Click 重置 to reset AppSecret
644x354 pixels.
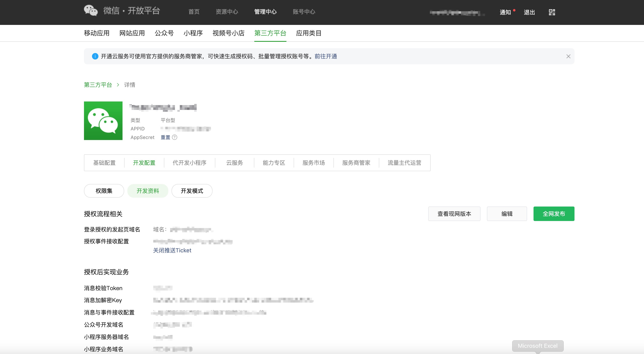tap(165, 137)
